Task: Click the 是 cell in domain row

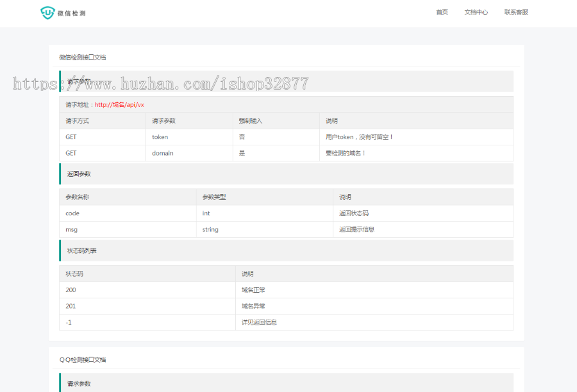Action: tap(276, 153)
